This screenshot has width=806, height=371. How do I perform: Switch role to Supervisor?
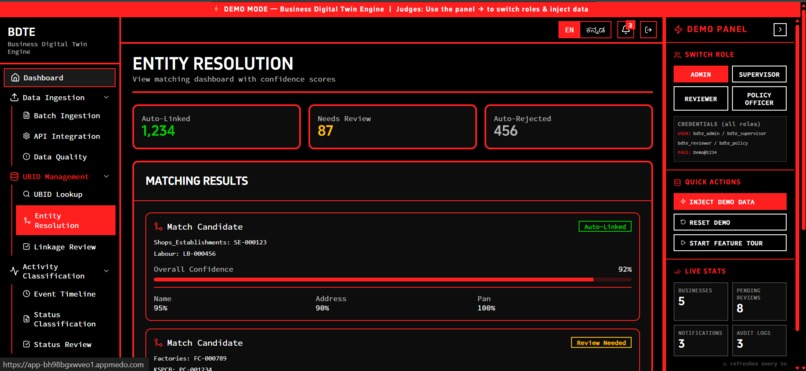759,75
